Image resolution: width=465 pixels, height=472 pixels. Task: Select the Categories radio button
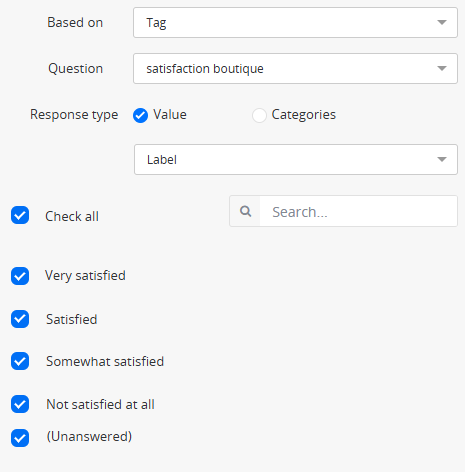pyautogui.click(x=259, y=115)
